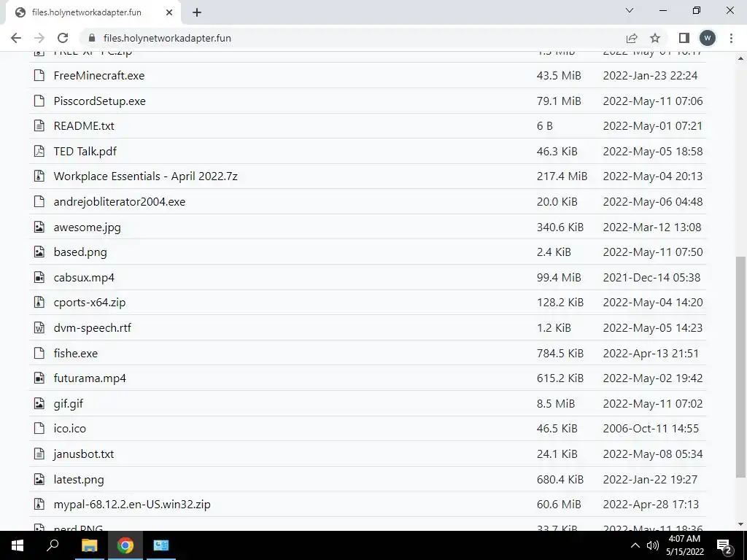Image resolution: width=747 pixels, height=560 pixels.
Task: Click the video icon beside futurama.mp4
Action: click(39, 378)
